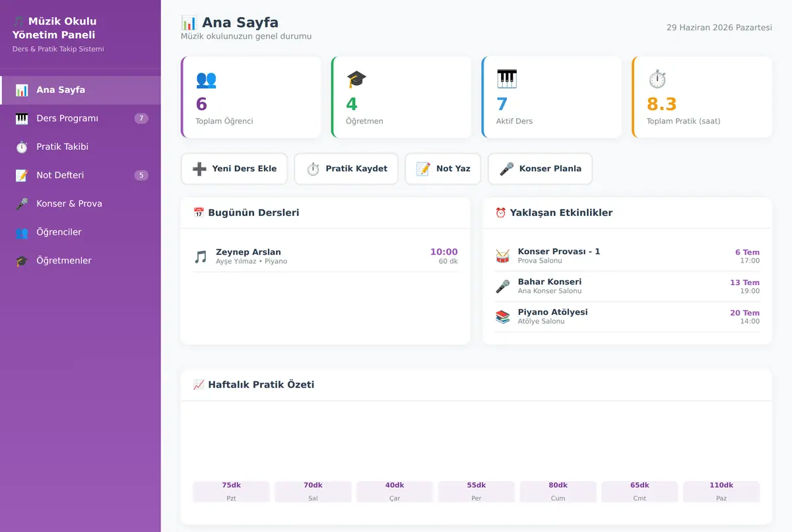Click the Konser Provası - 1 event title
The height and width of the screenshot is (532, 792).
pos(559,251)
